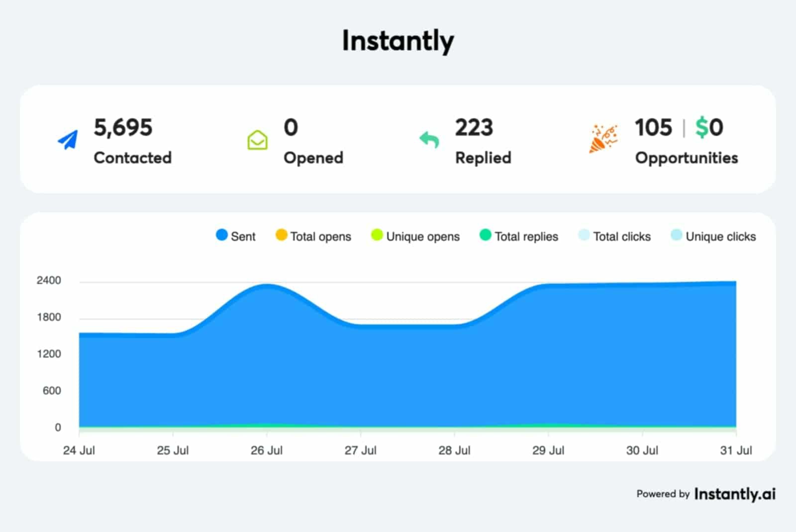Click the 5,695 Contacted count
Image resolution: width=796 pixels, height=532 pixels.
tap(123, 128)
